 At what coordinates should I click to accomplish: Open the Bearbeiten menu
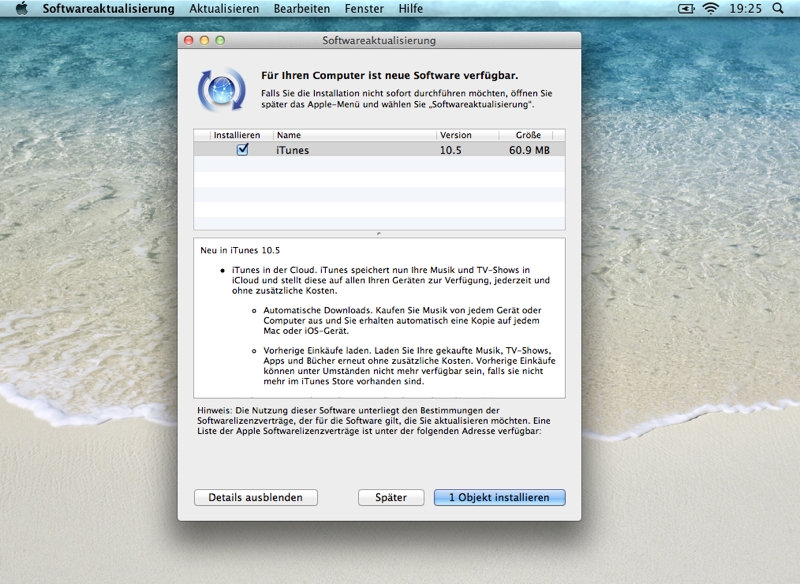pyautogui.click(x=304, y=8)
